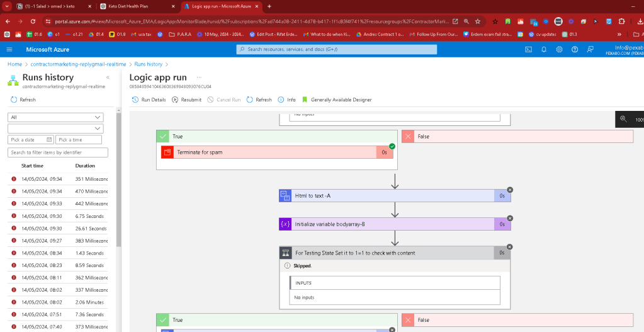Switch to the Keto Diet Health Plan tab
This screenshot has height=332, width=644.
pyautogui.click(x=138, y=6)
